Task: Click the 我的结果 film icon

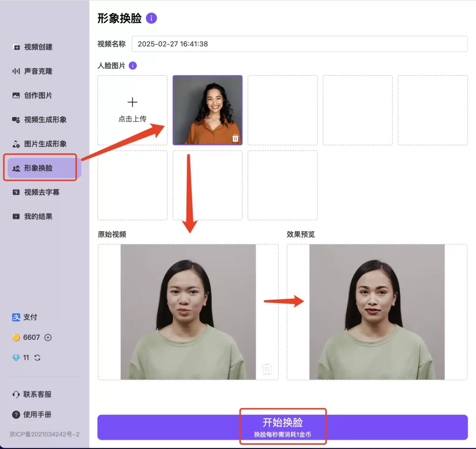Action: 16,217
